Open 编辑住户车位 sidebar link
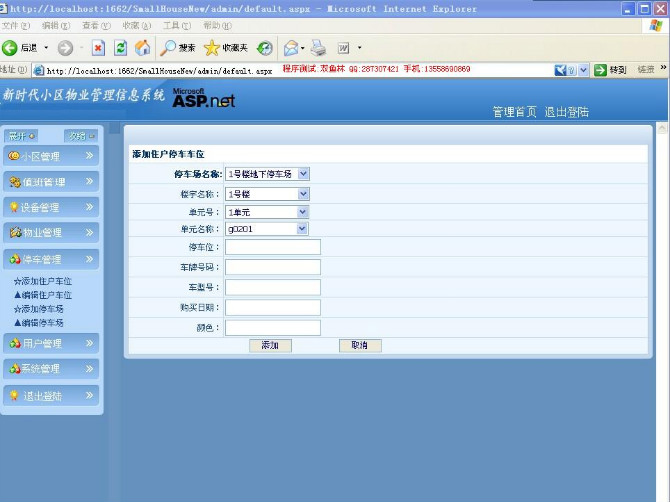This screenshot has height=502, width=670. 43,295
